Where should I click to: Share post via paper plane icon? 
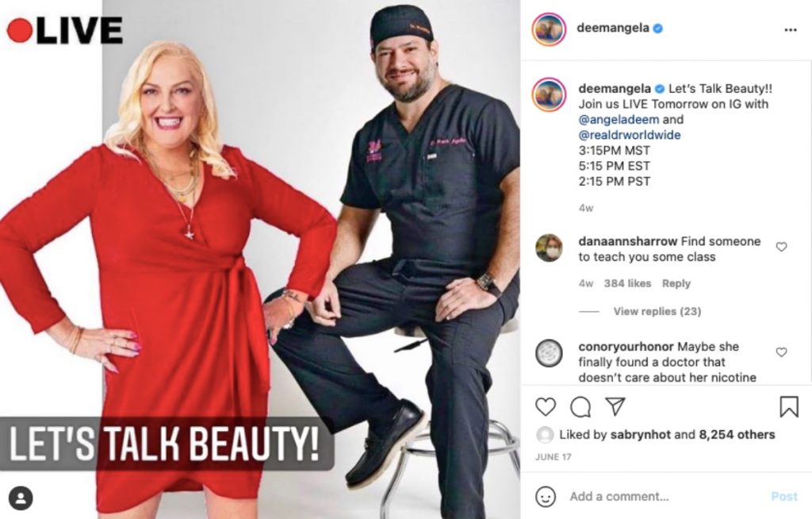click(x=615, y=406)
